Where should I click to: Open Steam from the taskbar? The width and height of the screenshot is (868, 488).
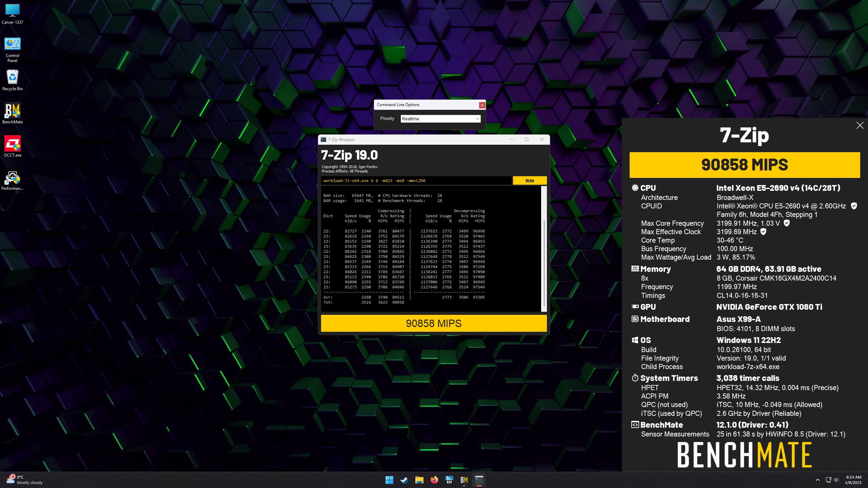click(404, 480)
